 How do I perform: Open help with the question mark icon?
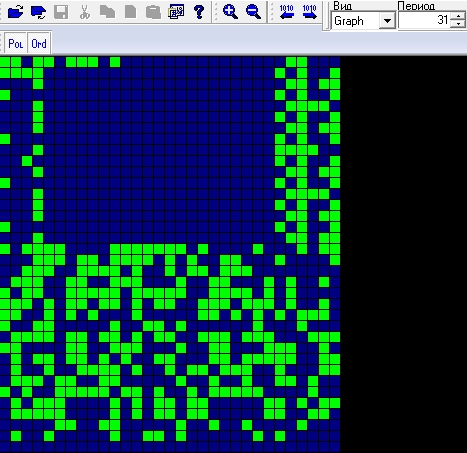click(x=199, y=12)
